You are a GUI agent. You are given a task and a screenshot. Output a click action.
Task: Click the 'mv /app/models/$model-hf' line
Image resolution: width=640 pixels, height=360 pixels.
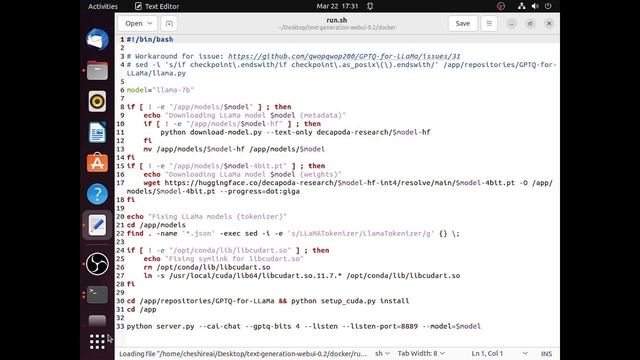(x=234, y=149)
